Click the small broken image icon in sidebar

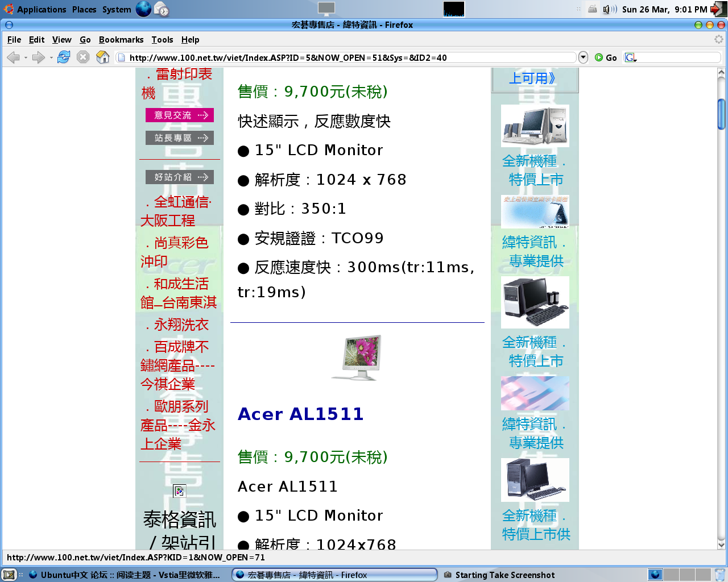179,491
